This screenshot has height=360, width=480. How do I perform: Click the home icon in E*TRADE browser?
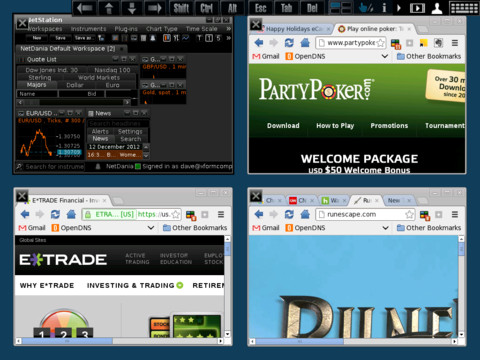pyautogui.click(x=71, y=214)
